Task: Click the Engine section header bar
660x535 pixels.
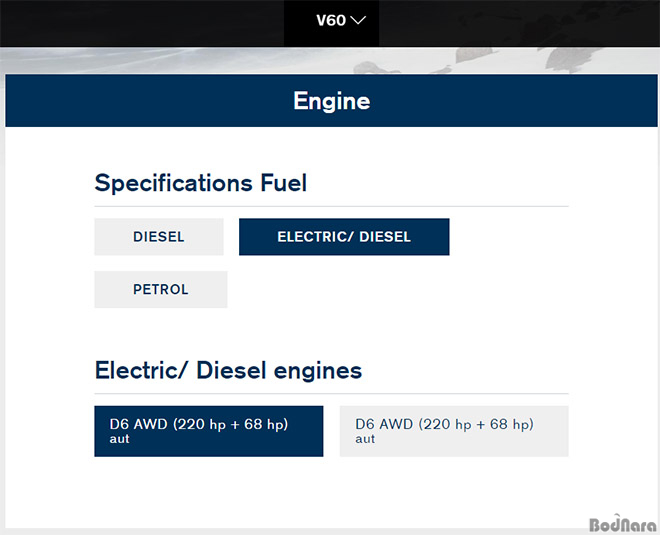Action: click(x=331, y=101)
